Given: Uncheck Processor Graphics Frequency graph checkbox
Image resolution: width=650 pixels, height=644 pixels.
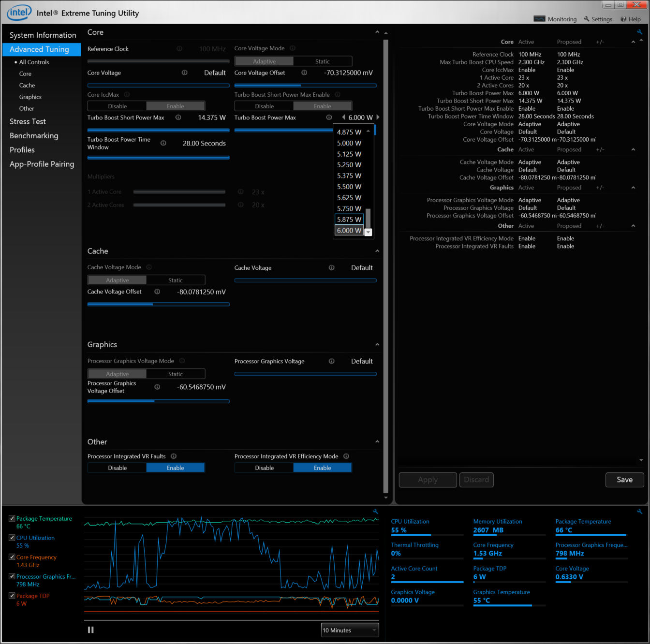Looking at the screenshot, I should coord(12,576).
